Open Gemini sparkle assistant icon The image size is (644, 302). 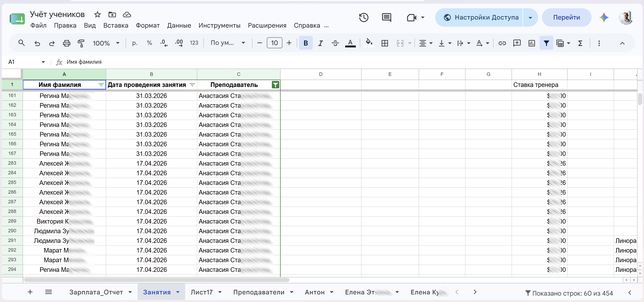pyautogui.click(x=604, y=17)
